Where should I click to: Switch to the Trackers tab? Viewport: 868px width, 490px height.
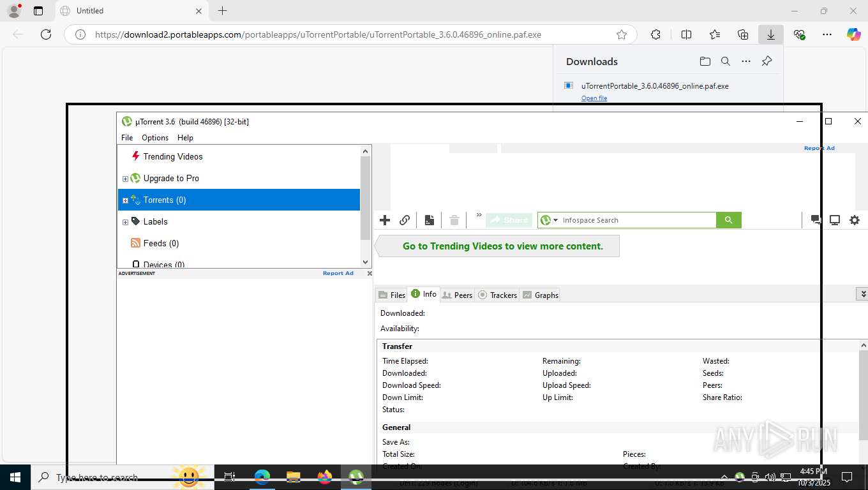pyautogui.click(x=498, y=295)
